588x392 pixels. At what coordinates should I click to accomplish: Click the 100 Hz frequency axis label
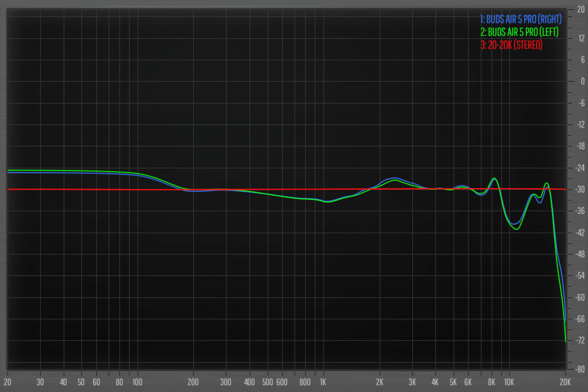coord(137,382)
